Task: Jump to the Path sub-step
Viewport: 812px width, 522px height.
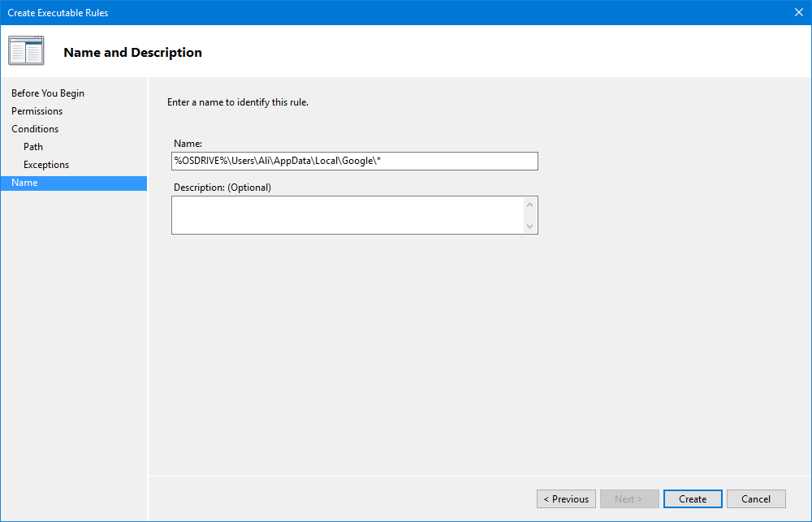Action: click(33, 147)
